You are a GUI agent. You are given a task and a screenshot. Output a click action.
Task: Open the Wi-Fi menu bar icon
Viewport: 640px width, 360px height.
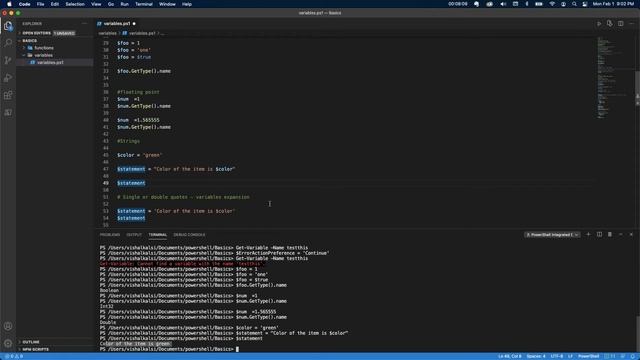pyautogui.click(x=552, y=4)
